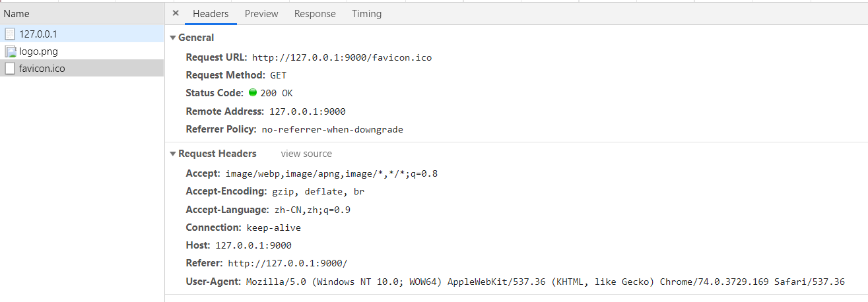Open the Response tab

315,14
